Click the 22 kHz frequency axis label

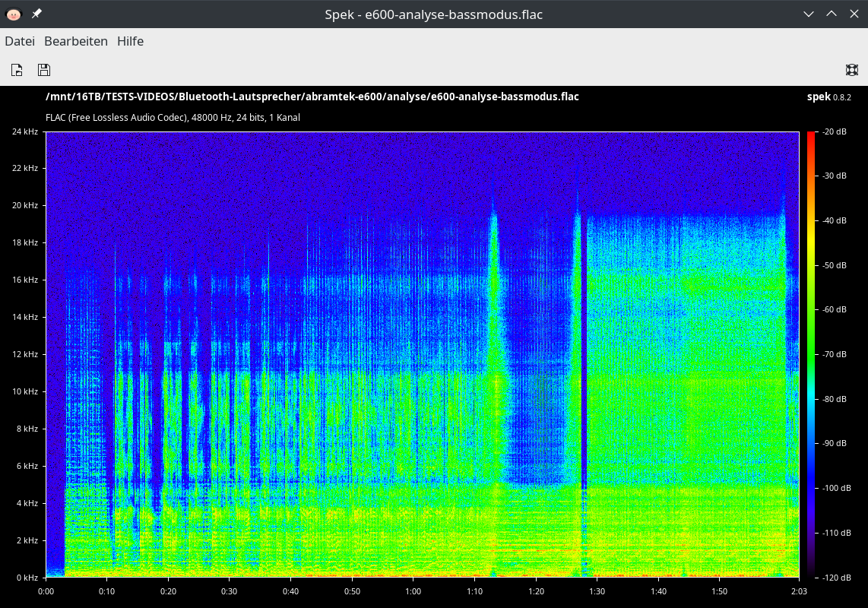click(x=25, y=168)
